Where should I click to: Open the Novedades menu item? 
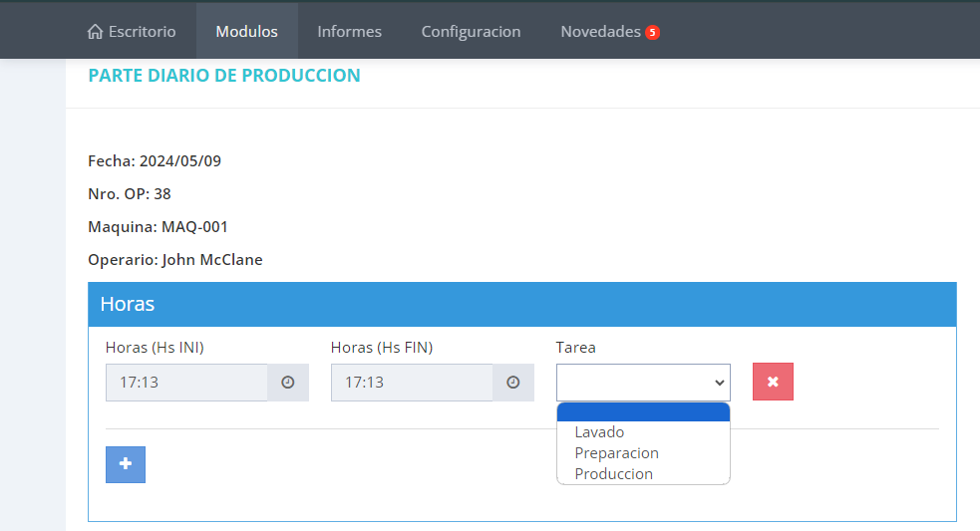[x=600, y=32]
